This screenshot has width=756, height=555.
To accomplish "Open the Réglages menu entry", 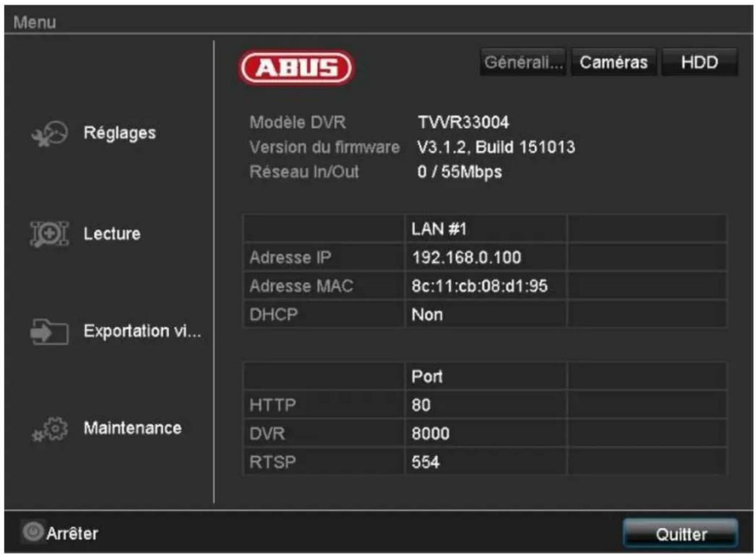I will (120, 133).
